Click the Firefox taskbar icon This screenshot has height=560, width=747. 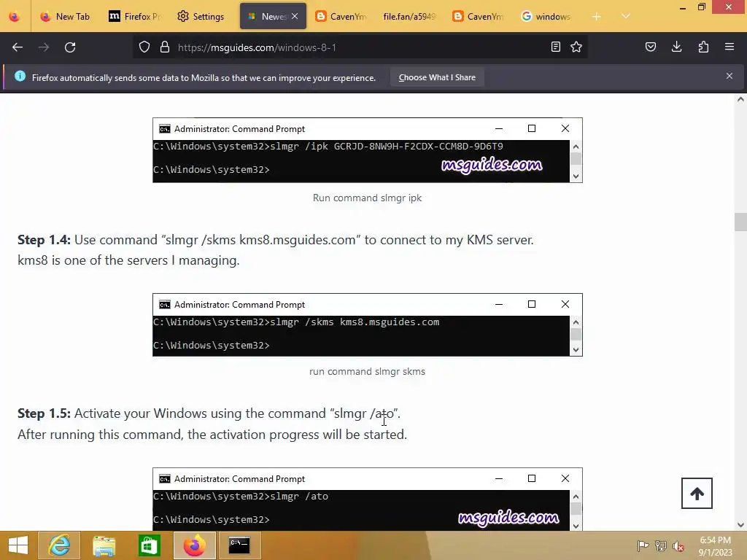[194, 545]
